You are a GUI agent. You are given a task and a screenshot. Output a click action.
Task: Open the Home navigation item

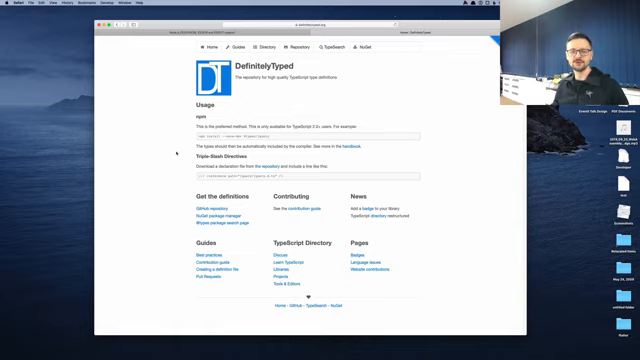click(x=209, y=47)
